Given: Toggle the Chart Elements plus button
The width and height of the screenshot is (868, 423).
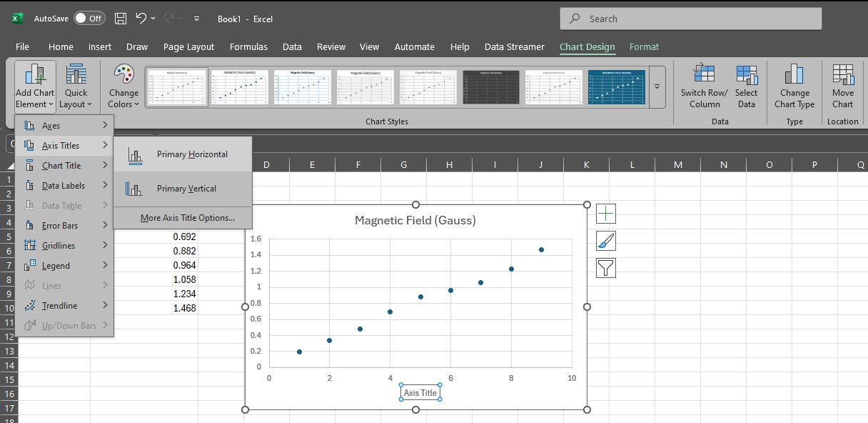Looking at the screenshot, I should pyautogui.click(x=605, y=213).
